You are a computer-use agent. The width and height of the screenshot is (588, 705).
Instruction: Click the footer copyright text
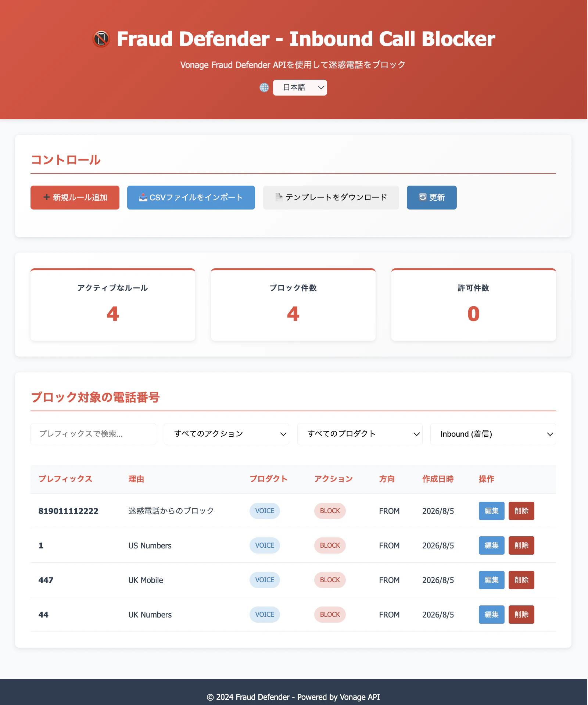[x=293, y=697]
